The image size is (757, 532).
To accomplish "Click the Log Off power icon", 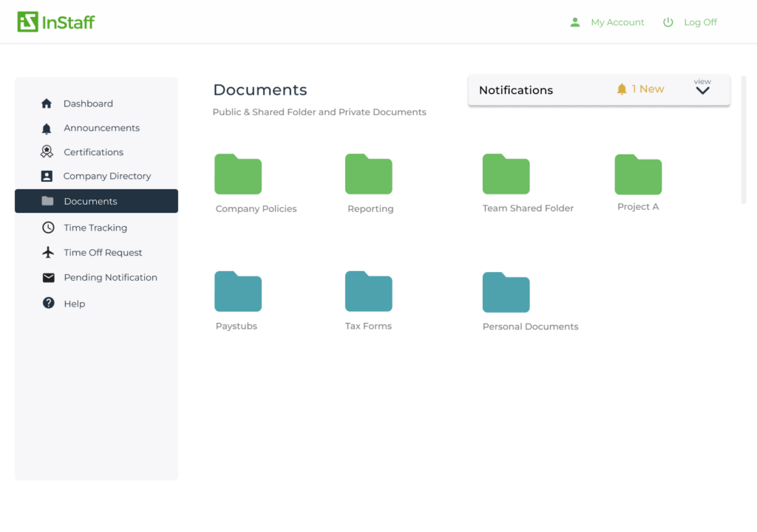I will pos(668,22).
